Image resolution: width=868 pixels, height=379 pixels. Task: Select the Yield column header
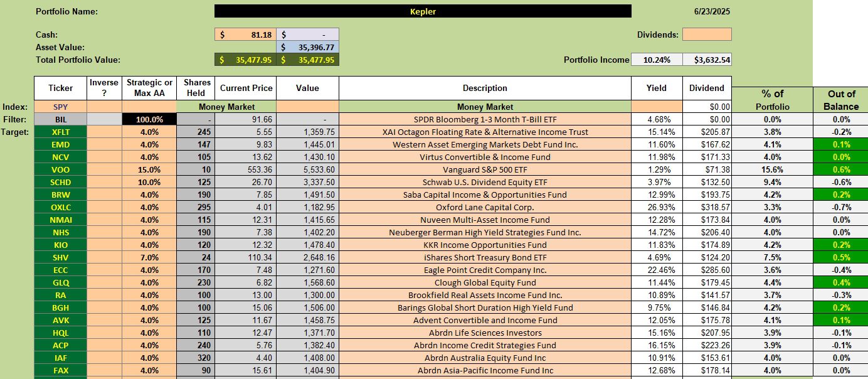pyautogui.click(x=657, y=88)
